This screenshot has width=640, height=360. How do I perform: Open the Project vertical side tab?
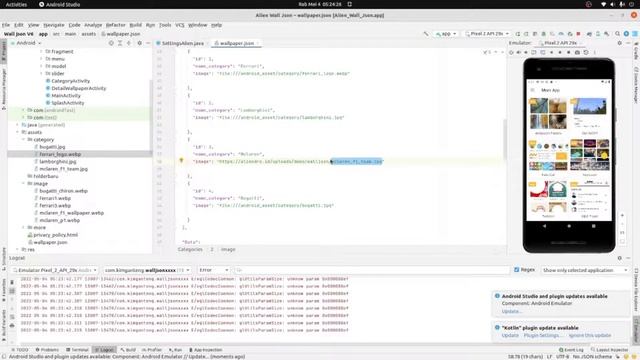pos(4,52)
